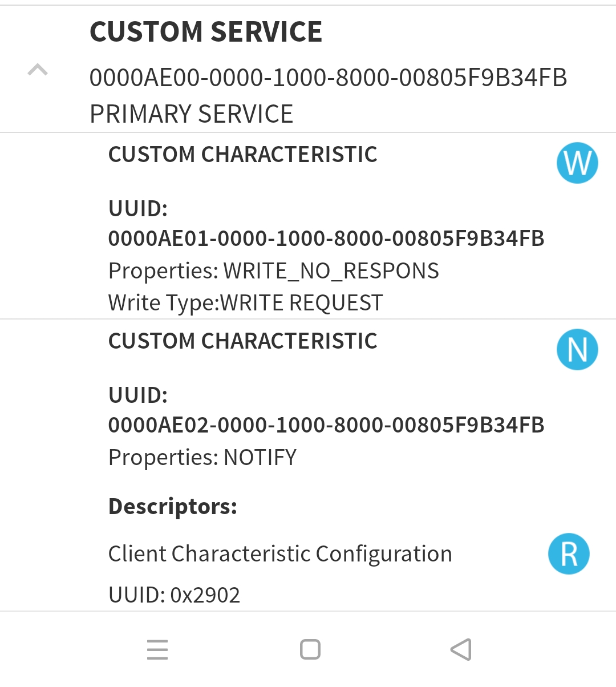Tap Properties: WRITE_NO_RESPONS line
The height and width of the screenshot is (687, 616).
274,271
